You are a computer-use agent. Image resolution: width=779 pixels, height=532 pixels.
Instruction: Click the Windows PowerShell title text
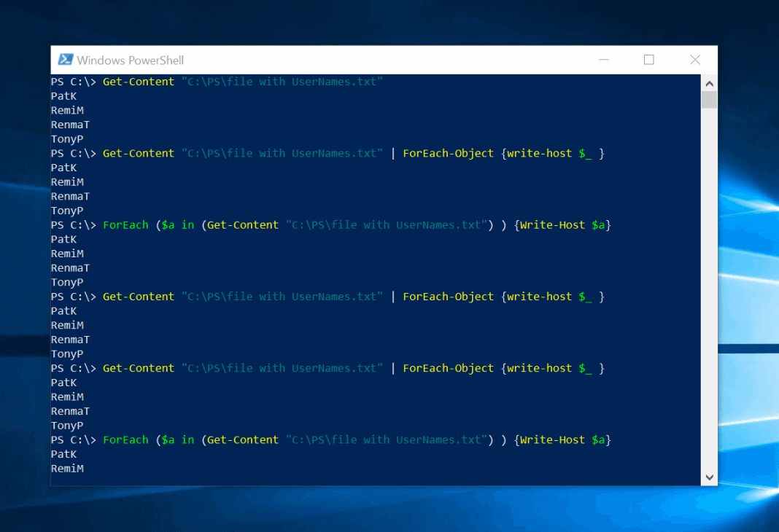coord(130,60)
